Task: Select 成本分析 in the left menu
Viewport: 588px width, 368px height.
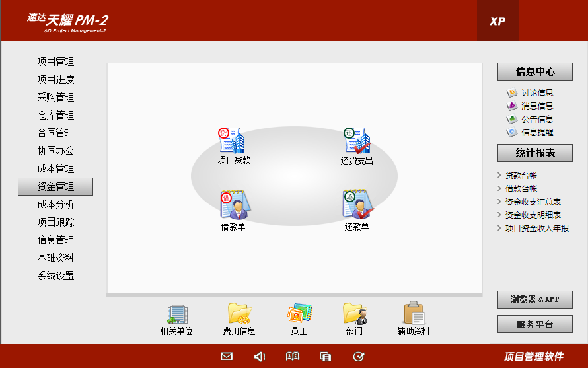Action: [55, 205]
